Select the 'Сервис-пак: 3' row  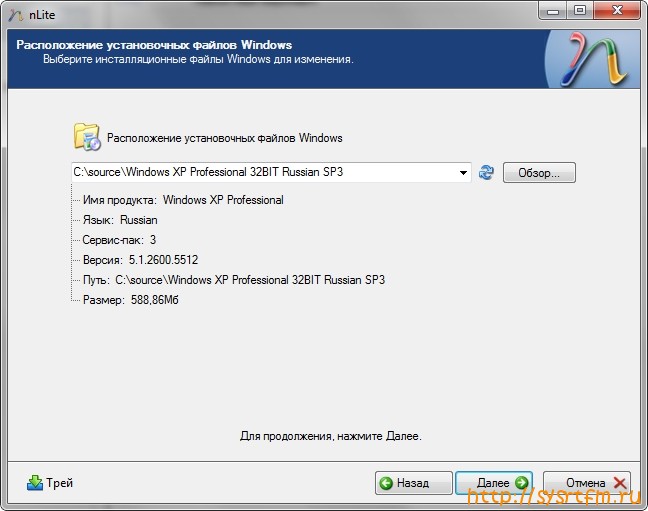tap(119, 240)
